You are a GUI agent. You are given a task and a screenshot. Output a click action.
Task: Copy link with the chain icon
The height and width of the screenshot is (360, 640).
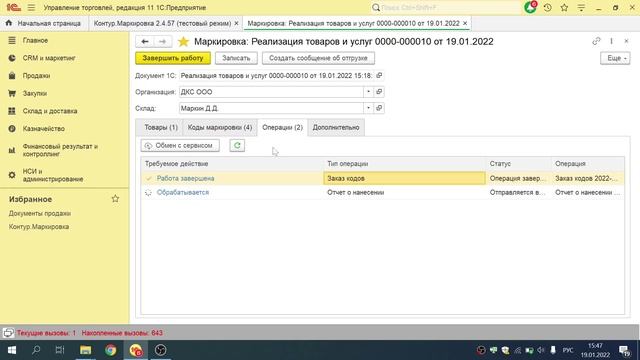pyautogui.click(x=596, y=41)
